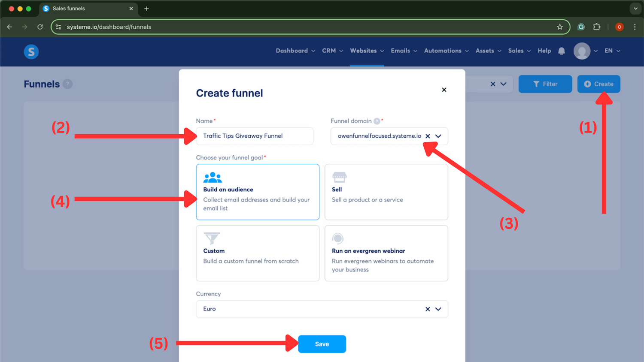Open the Automations menu

(x=446, y=51)
